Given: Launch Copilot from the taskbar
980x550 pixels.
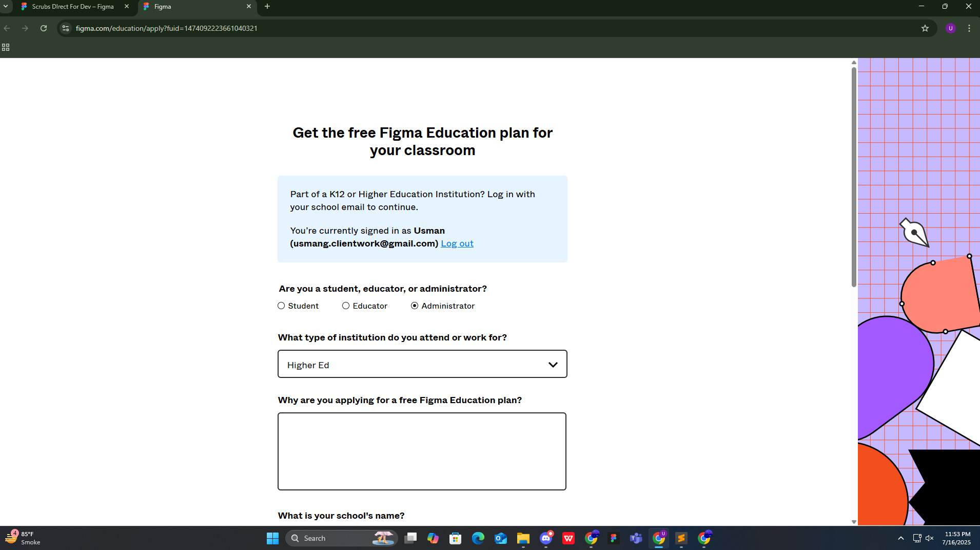Looking at the screenshot, I should point(433,538).
